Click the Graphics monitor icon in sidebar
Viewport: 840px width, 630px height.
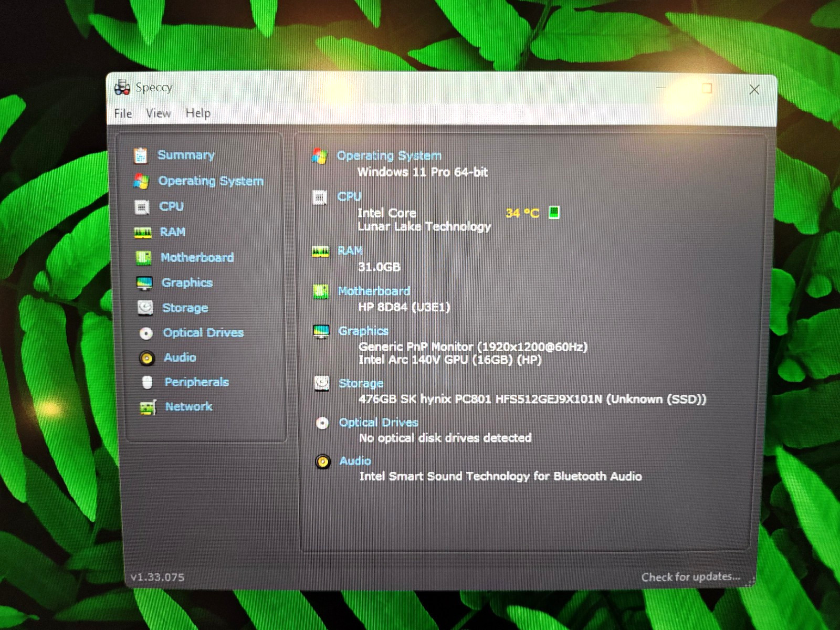pos(144,283)
